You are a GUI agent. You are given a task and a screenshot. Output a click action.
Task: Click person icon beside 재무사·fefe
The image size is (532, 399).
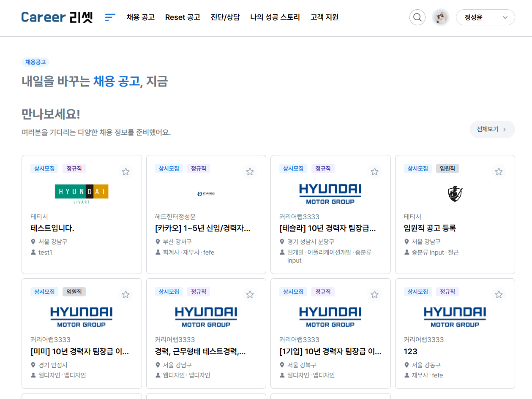[x=407, y=375]
